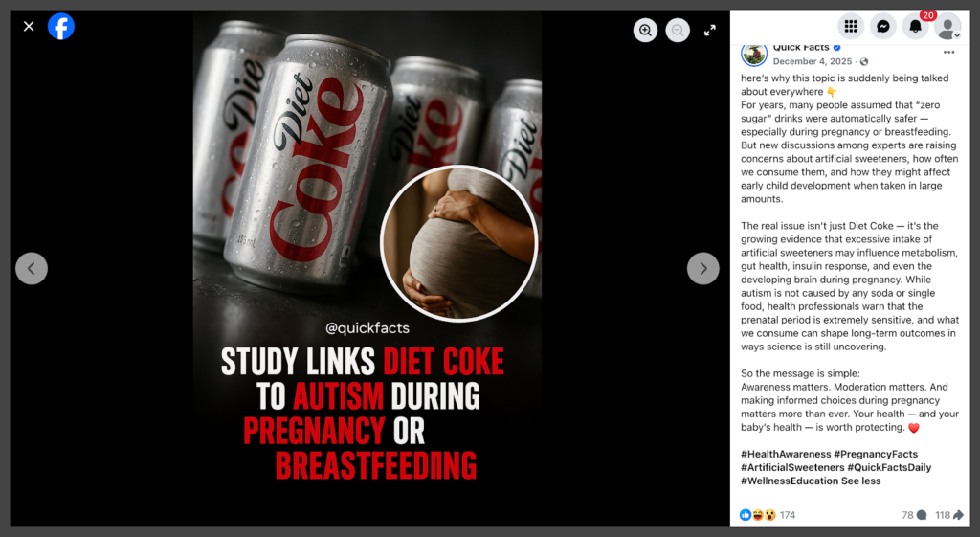Open the Quick Facts profile picture
The image size is (980, 537).
point(754,54)
